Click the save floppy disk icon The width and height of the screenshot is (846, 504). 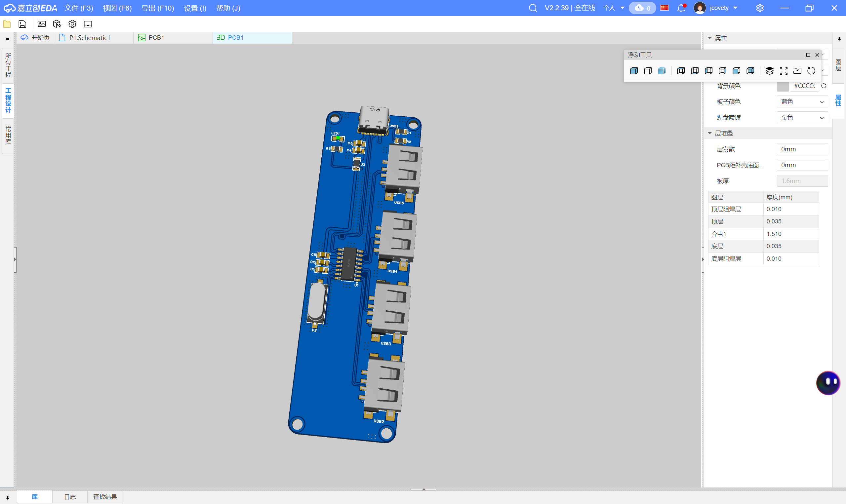click(22, 24)
